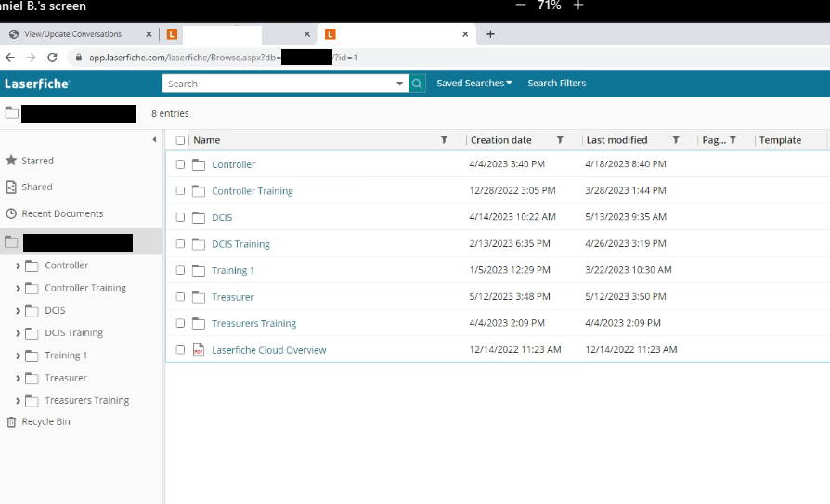Image resolution: width=830 pixels, height=504 pixels.
Task: Check the Treasurers Training row checkbox
Action: click(180, 323)
